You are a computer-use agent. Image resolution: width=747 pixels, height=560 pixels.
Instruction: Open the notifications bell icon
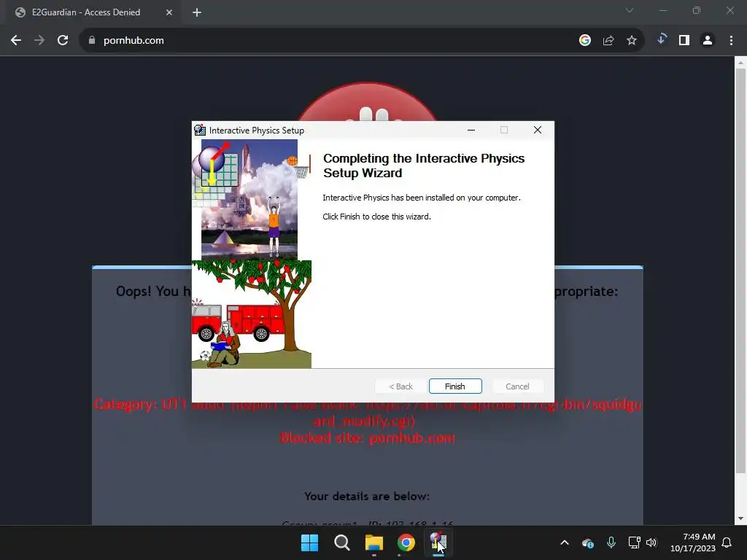pyautogui.click(x=727, y=542)
